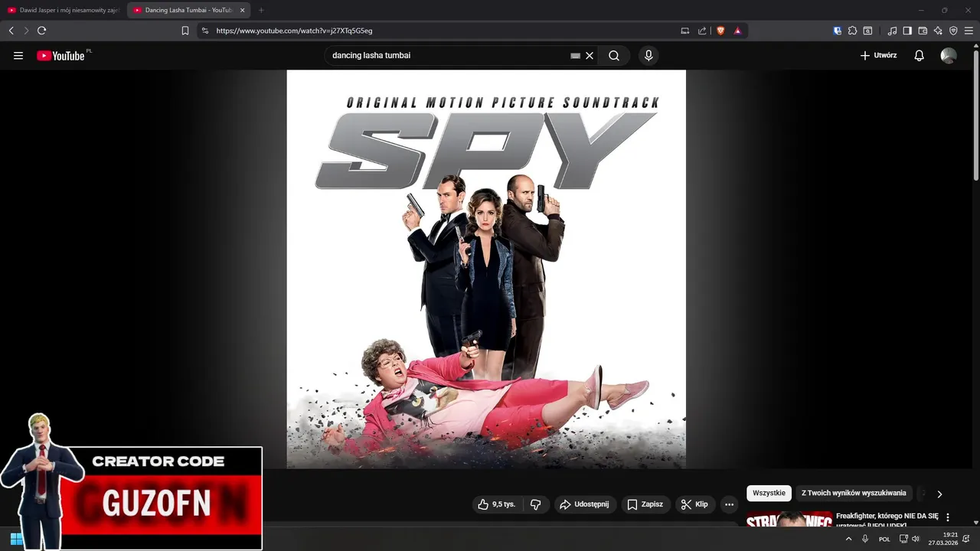Go to the YouTube home logo

pos(60,56)
